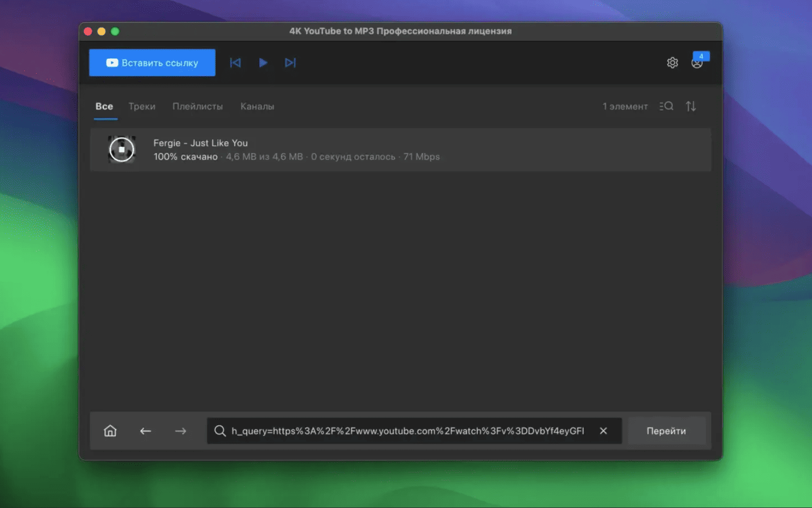Viewport: 812px width, 508px height.
Task: Navigate forward with the right arrow
Action: [181, 431]
